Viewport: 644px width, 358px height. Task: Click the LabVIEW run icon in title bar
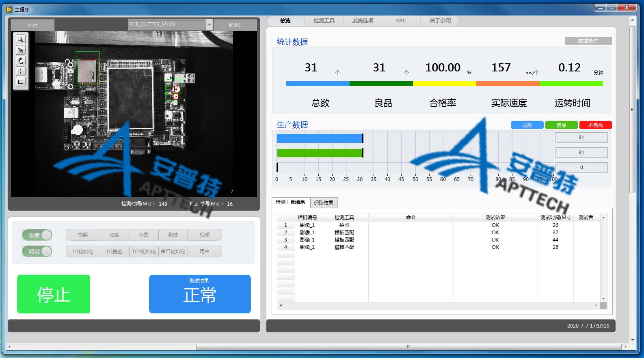pyautogui.click(x=9, y=9)
